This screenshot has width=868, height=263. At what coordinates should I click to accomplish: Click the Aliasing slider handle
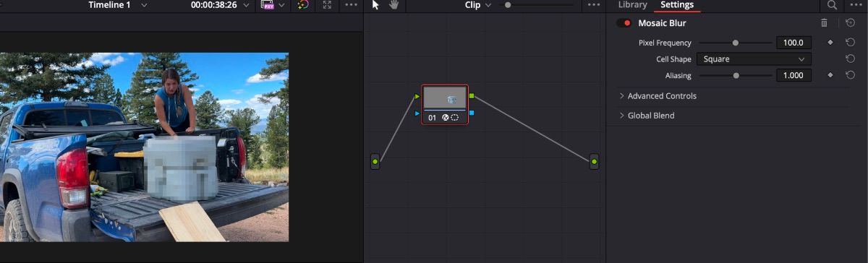(x=736, y=75)
